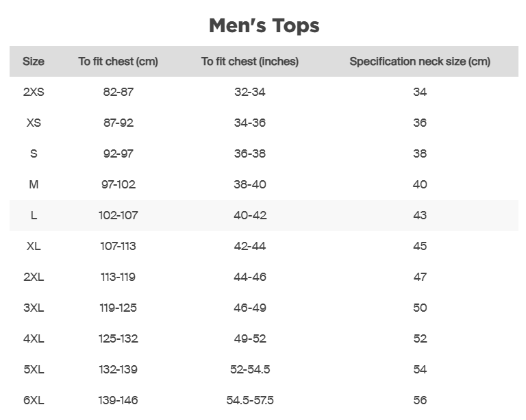526x420 pixels.
Task: Click neck size value 47
Action: tap(420, 277)
